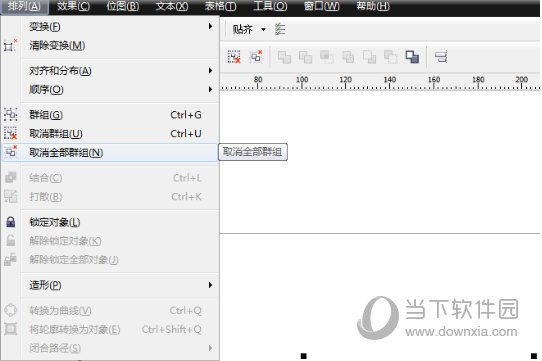This screenshot has width=542, height=361.
Task: Open the 位图(B) menu
Action: pyautogui.click(x=122, y=6)
